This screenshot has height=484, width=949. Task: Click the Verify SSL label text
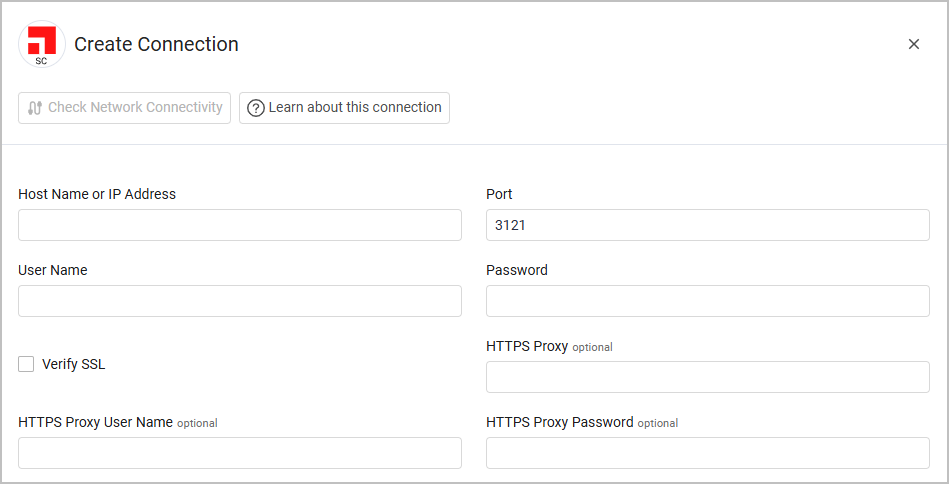pyautogui.click(x=73, y=364)
